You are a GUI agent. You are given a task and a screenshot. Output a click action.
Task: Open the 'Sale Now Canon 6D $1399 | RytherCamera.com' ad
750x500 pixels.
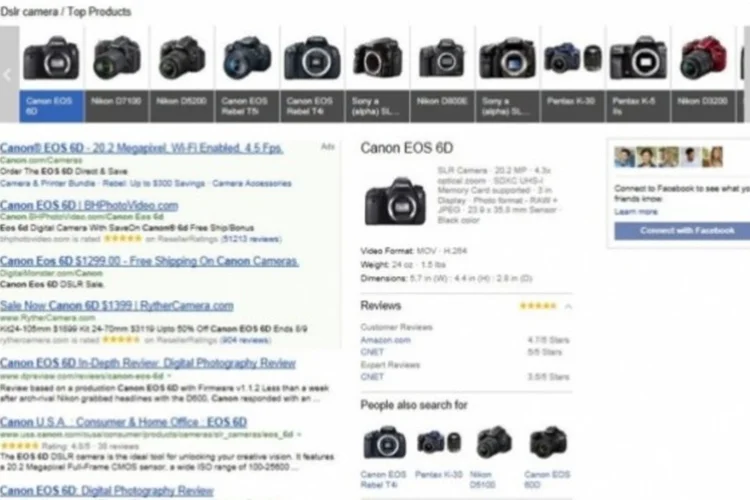(117, 305)
